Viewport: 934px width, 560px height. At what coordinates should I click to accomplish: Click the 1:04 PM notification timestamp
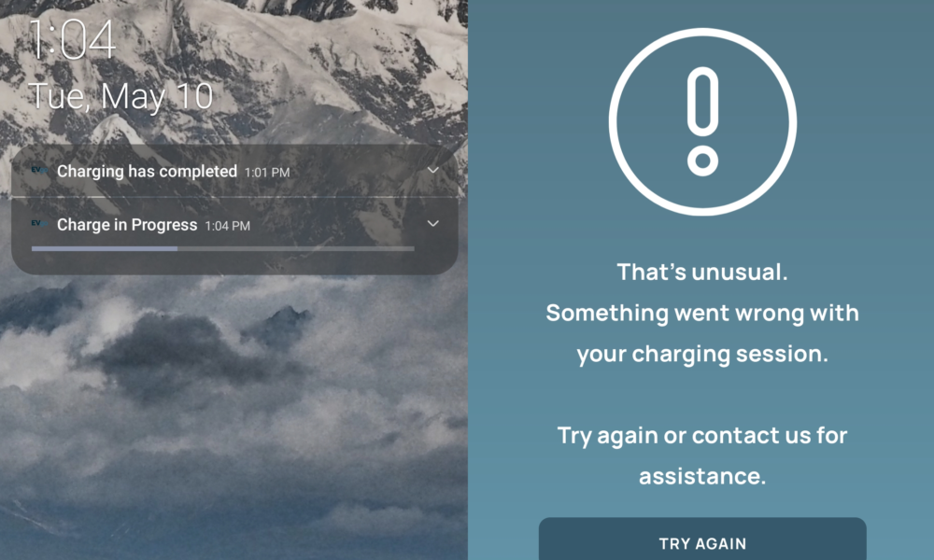tap(228, 226)
